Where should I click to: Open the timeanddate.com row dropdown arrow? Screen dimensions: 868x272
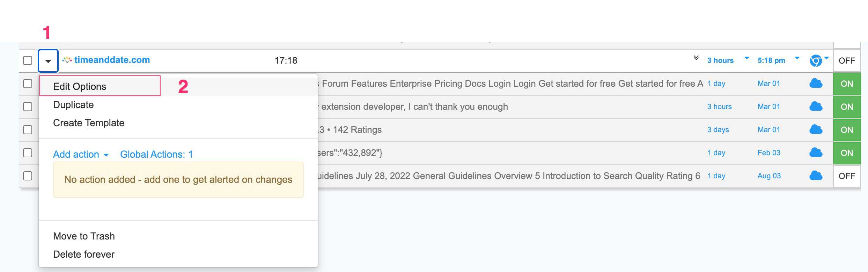48,61
